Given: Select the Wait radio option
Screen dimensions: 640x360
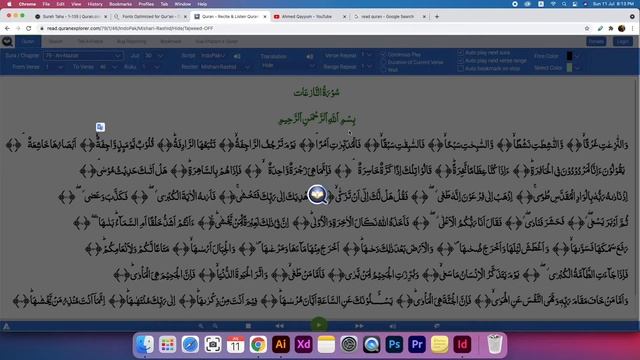Looking at the screenshot, I should [x=384, y=70].
